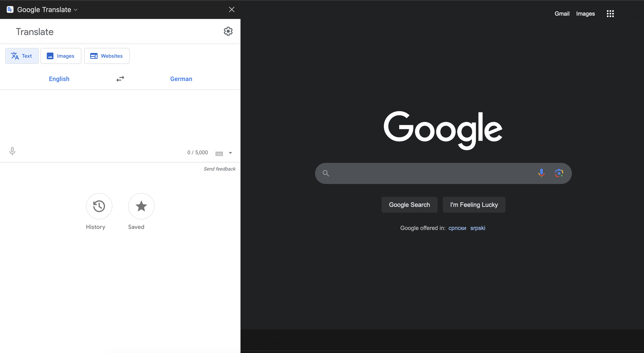Viewport: 644px width, 353px height.
Task: Click the search magnifier icon
Action: point(326,173)
